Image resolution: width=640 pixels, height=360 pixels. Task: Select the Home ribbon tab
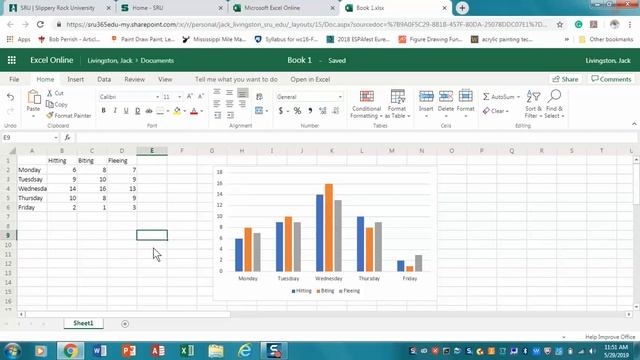(45, 79)
